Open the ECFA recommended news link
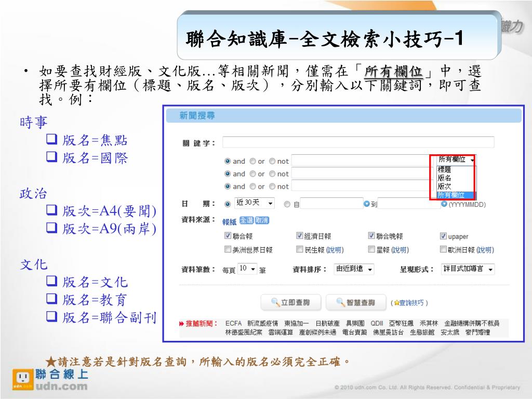Viewport: 532px width, 399px height. (233, 323)
